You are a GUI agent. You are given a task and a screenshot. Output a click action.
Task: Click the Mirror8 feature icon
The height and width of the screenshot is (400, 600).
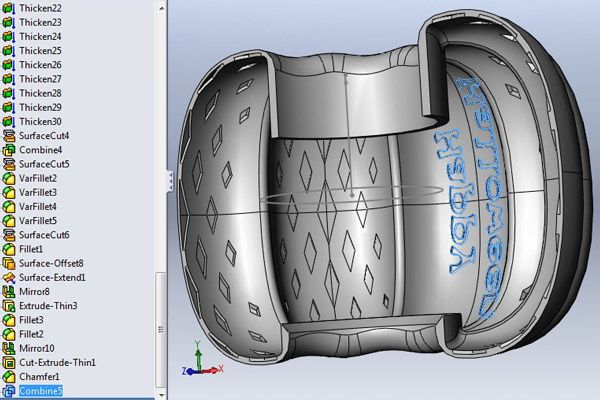8,291
